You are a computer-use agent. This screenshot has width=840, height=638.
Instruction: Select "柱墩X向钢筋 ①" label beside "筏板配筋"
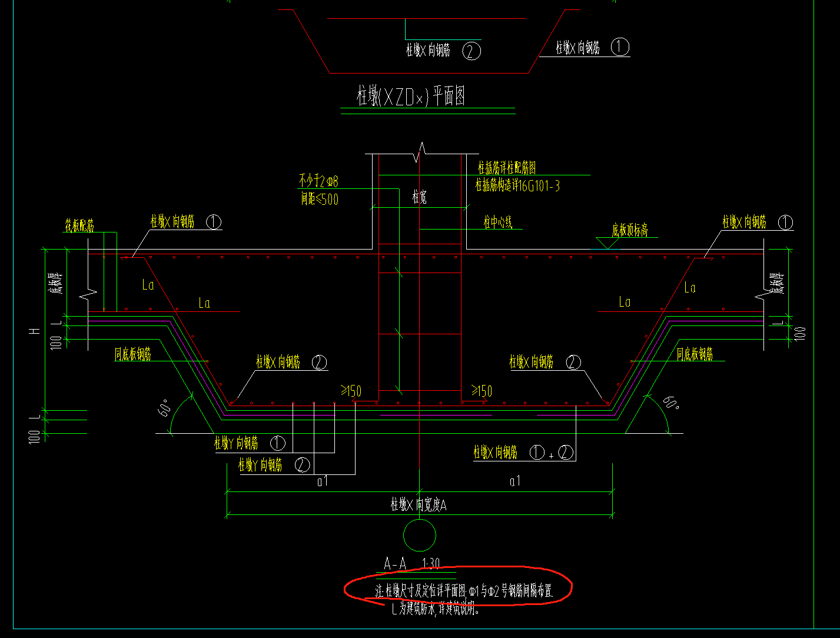[186, 222]
